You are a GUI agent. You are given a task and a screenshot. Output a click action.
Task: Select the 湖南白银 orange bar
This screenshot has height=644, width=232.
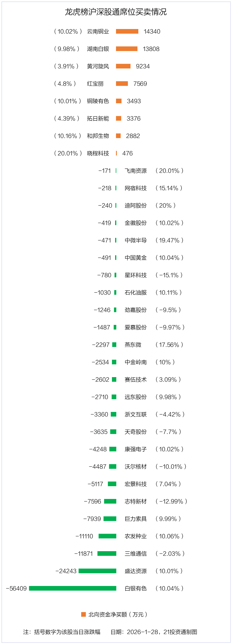127,49
